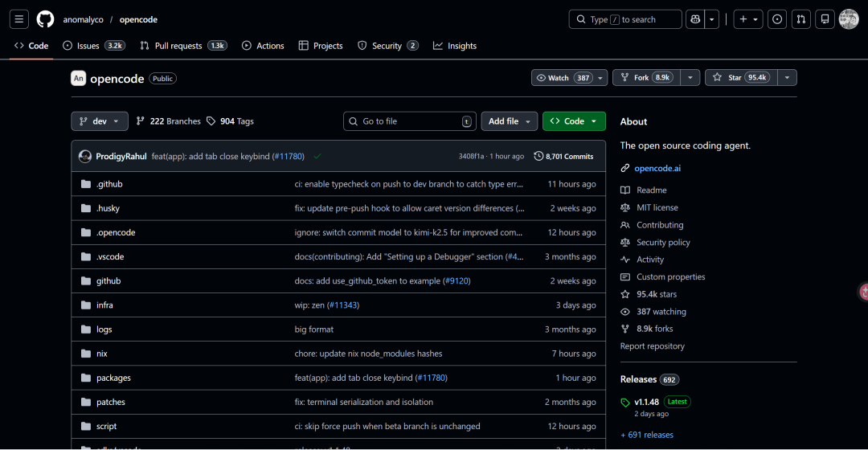Focus the Type / to search box
Screen dimensions: 868x450
(x=625, y=19)
